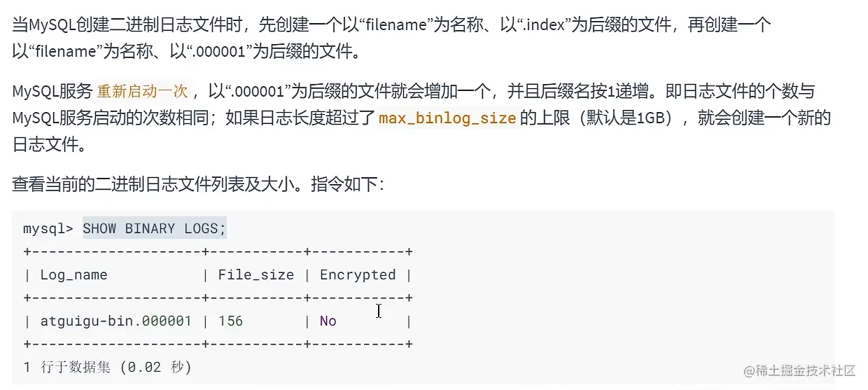Click the Log_name column header

pos(73,274)
